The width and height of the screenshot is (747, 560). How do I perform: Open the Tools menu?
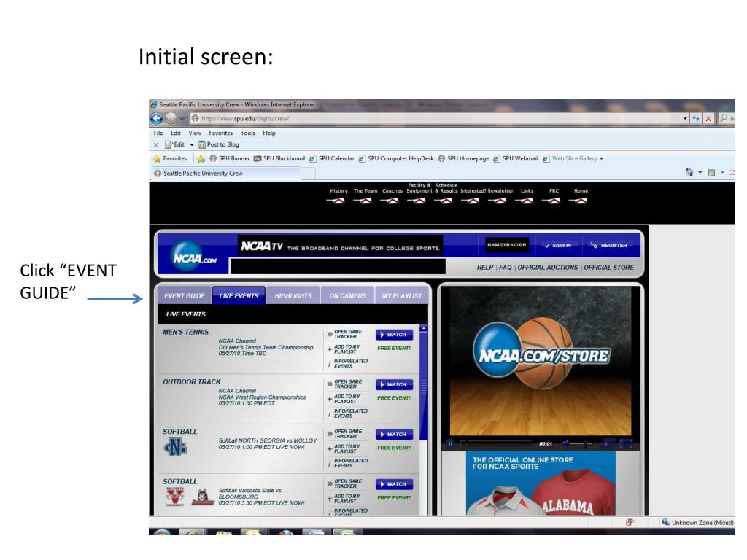tap(248, 133)
